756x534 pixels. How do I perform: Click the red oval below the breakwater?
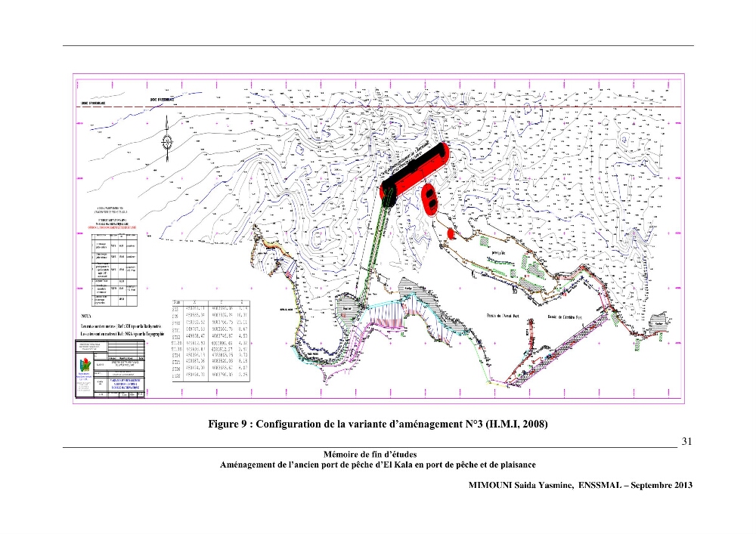coord(429,199)
